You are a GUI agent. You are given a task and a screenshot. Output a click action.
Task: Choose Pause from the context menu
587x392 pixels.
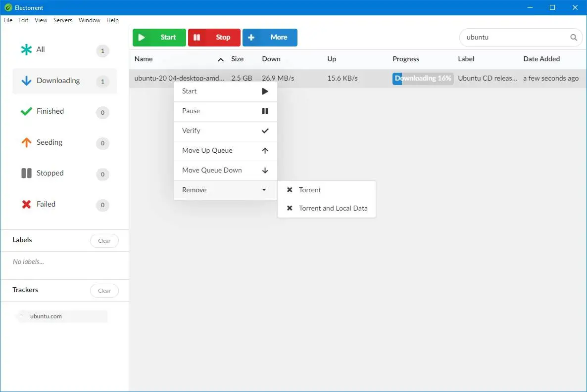coord(226,111)
